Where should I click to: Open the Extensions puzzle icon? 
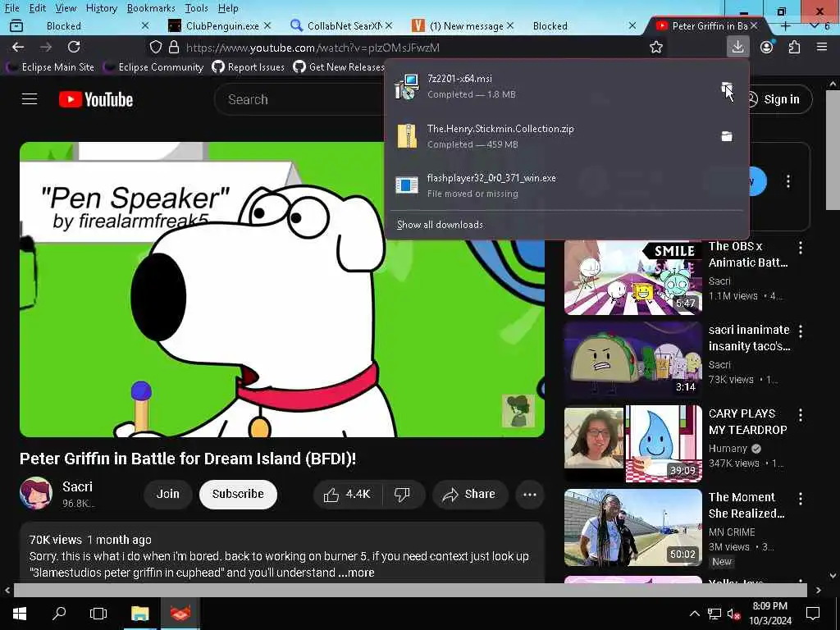click(794, 47)
